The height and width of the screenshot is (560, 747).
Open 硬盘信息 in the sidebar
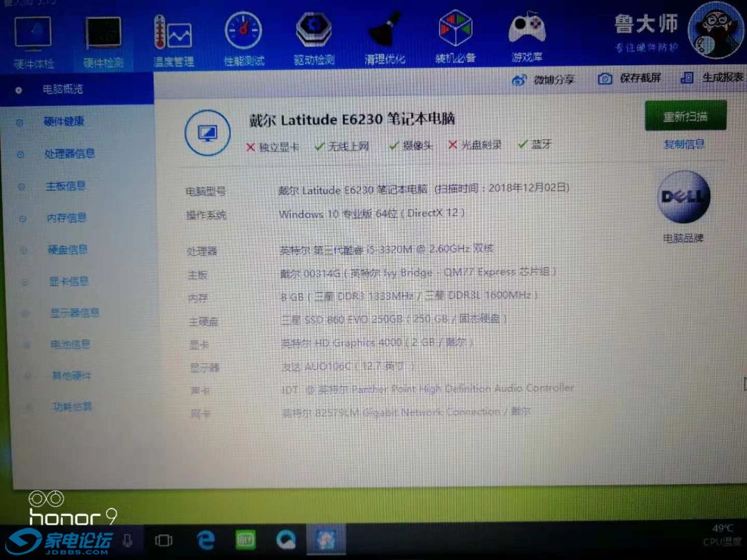click(68, 250)
